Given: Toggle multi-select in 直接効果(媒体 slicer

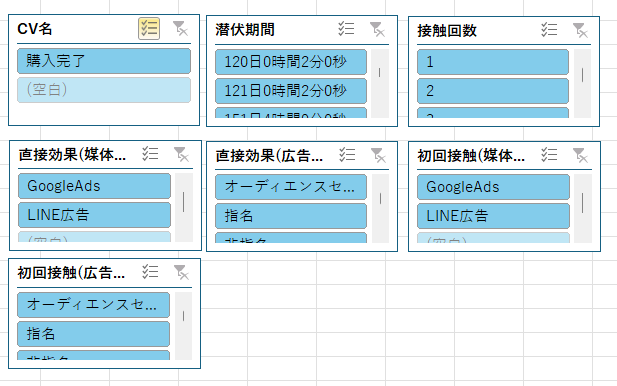Looking at the screenshot, I should pos(150,154).
